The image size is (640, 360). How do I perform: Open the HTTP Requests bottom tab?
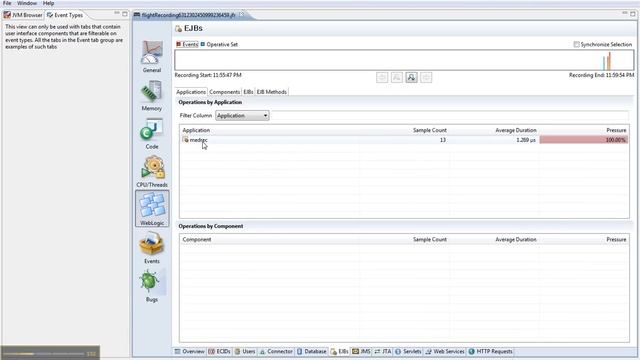click(x=491, y=351)
